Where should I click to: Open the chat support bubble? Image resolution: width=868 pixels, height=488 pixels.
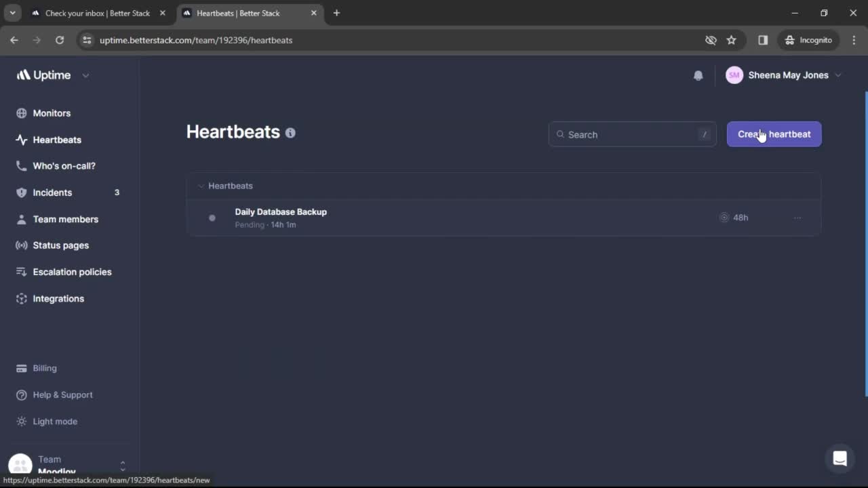[x=840, y=459]
